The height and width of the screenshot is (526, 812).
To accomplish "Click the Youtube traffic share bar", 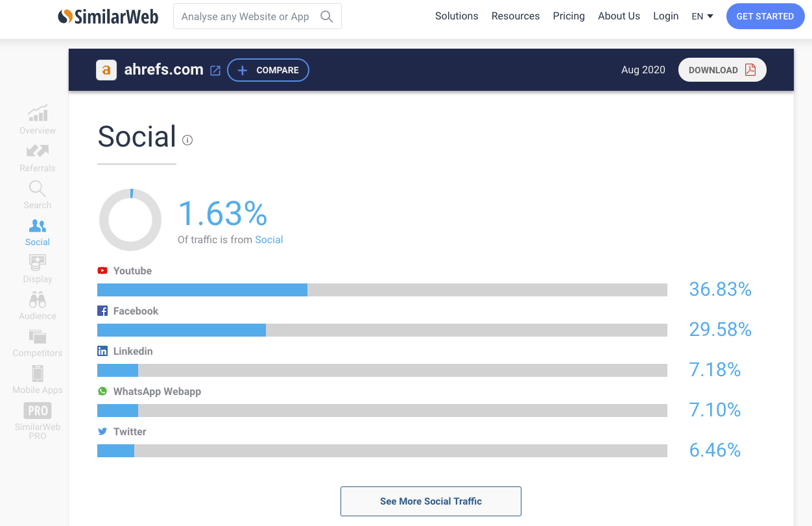I will click(x=381, y=290).
